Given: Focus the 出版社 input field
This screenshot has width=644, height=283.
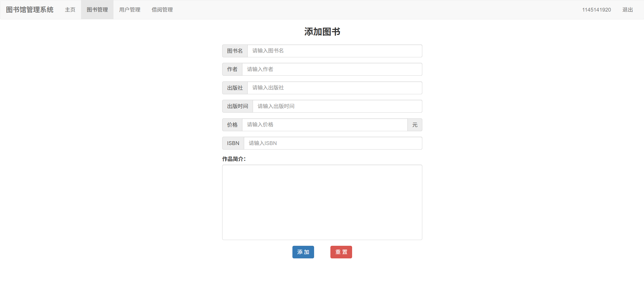Looking at the screenshot, I should [335, 88].
